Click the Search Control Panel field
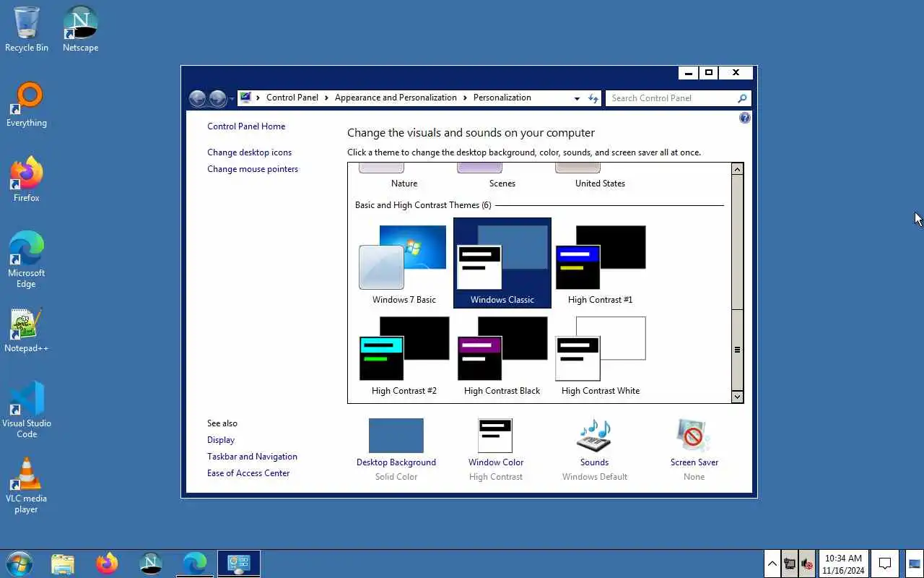This screenshot has height=578, width=924. [x=671, y=98]
